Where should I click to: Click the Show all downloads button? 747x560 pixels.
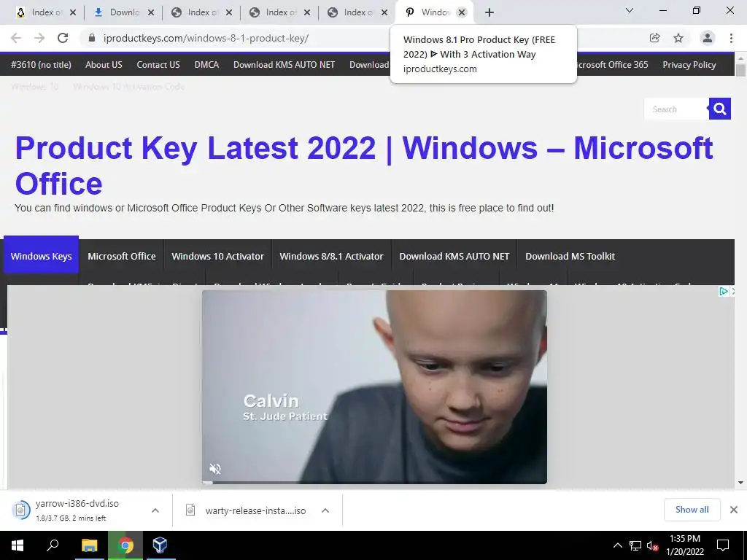coord(692,510)
